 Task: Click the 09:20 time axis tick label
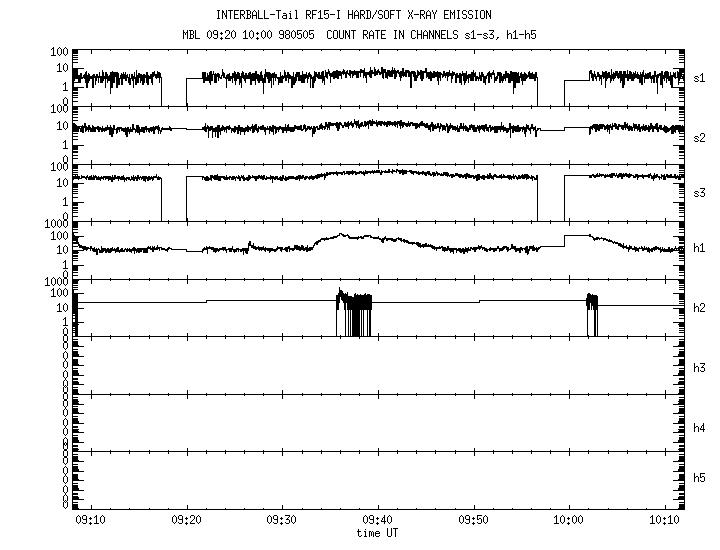187,520
